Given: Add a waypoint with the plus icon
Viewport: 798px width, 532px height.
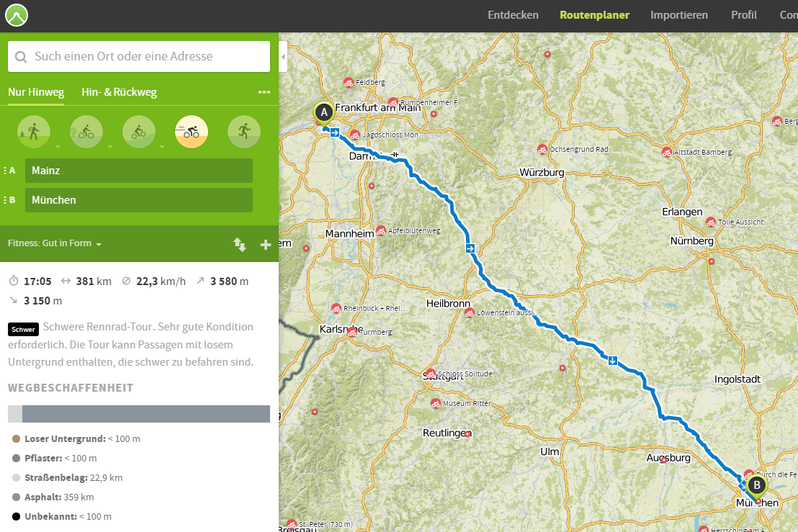Looking at the screenshot, I should [x=265, y=245].
